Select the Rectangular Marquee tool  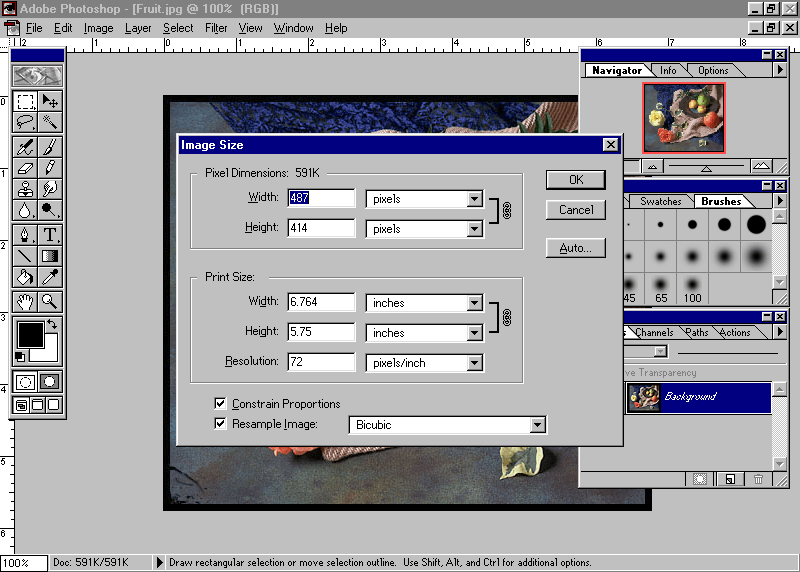tap(25, 101)
